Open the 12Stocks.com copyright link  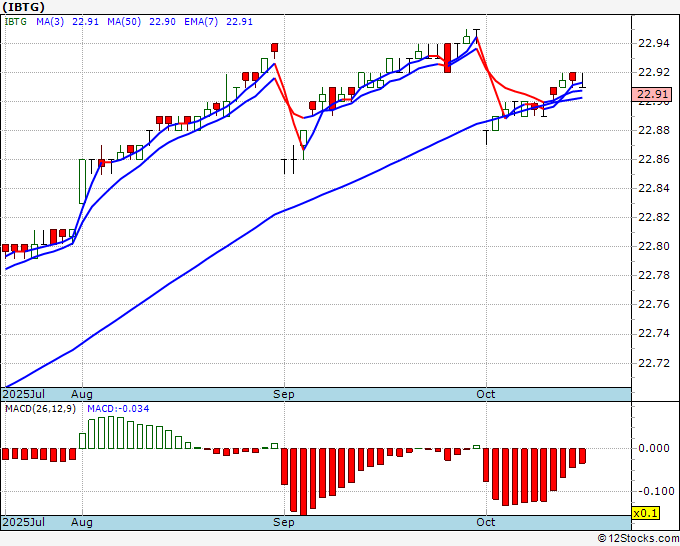[638, 539]
